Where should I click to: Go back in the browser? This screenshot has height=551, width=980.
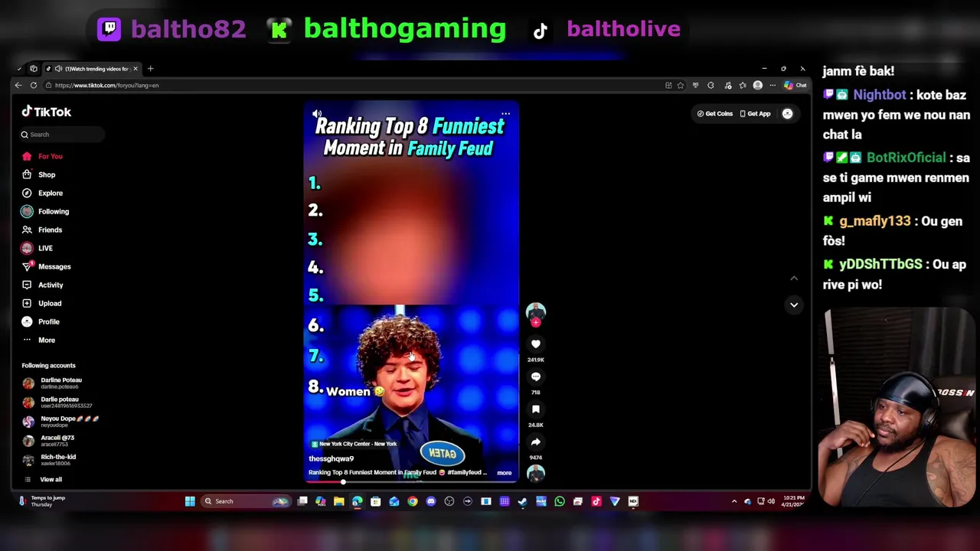18,86
